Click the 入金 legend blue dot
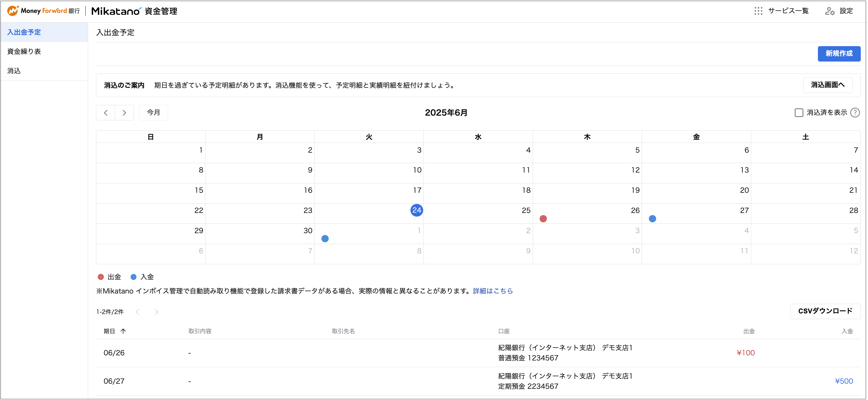Viewport: 868px width, 400px height. [133, 277]
